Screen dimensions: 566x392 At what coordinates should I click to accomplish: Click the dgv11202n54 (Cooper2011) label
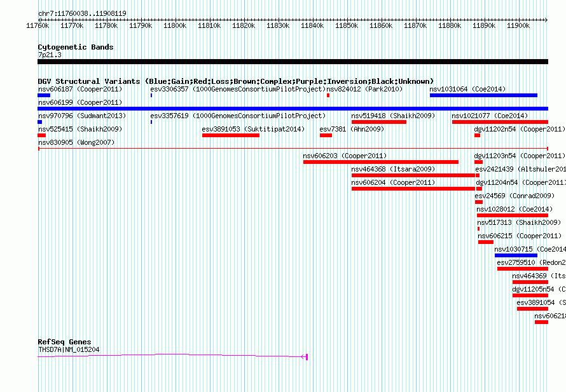[520, 129]
